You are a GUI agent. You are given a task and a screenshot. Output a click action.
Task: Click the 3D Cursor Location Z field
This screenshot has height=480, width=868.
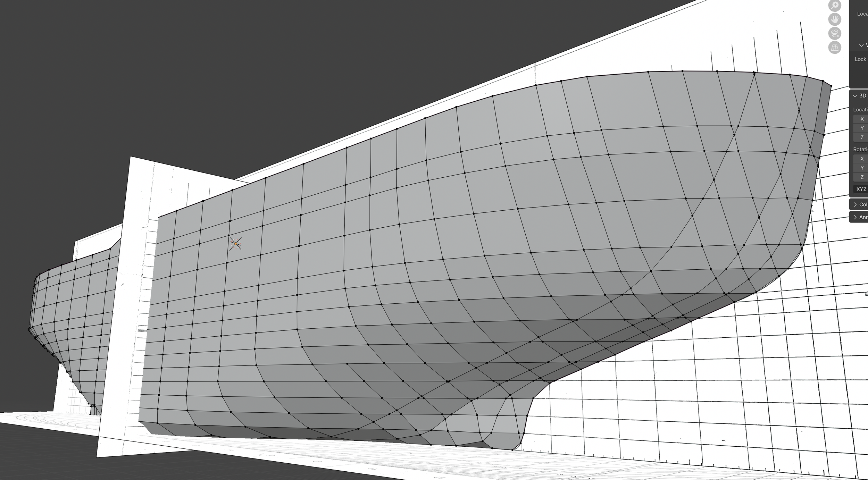(862, 137)
